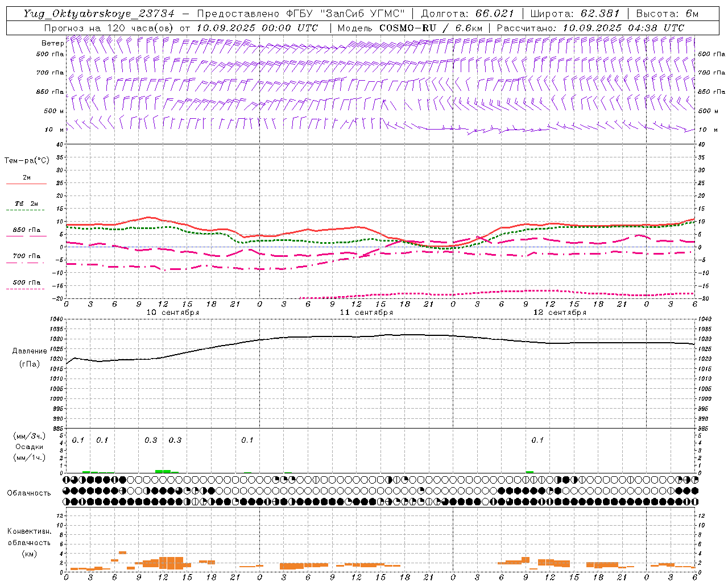Click the 500 гПа temperature legend entry
Viewport: 728px width, 582px height.
[27, 282]
